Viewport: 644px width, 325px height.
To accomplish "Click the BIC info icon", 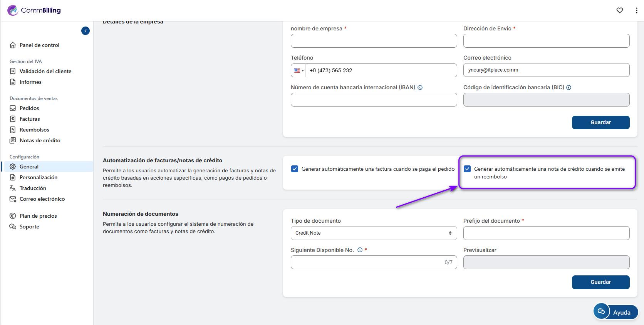I will 569,88.
